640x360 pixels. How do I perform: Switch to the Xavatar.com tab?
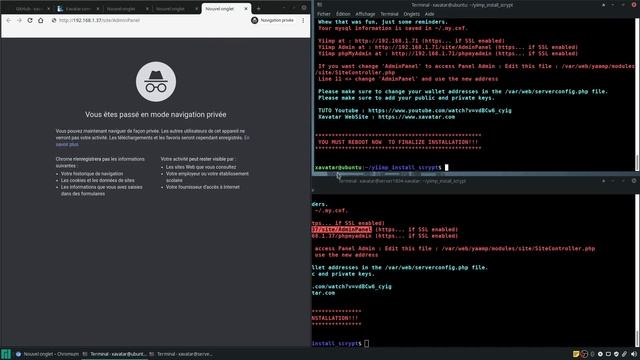click(x=78, y=9)
